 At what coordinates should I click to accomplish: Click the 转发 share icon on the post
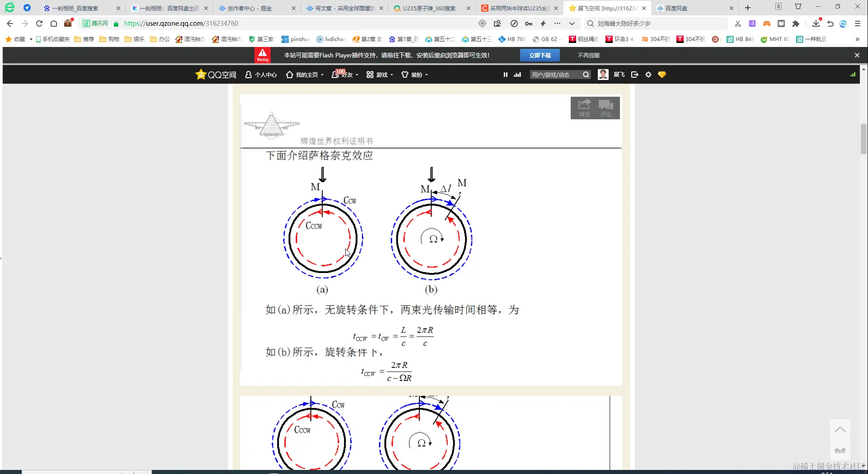[x=583, y=108]
